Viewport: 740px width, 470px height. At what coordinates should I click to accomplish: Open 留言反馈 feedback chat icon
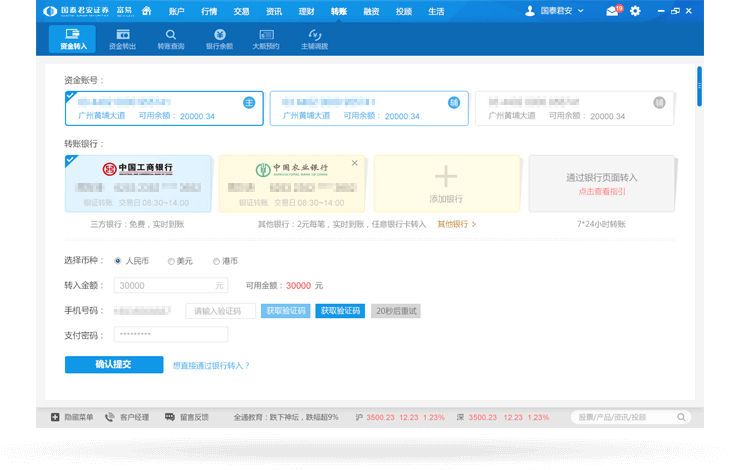point(169,417)
